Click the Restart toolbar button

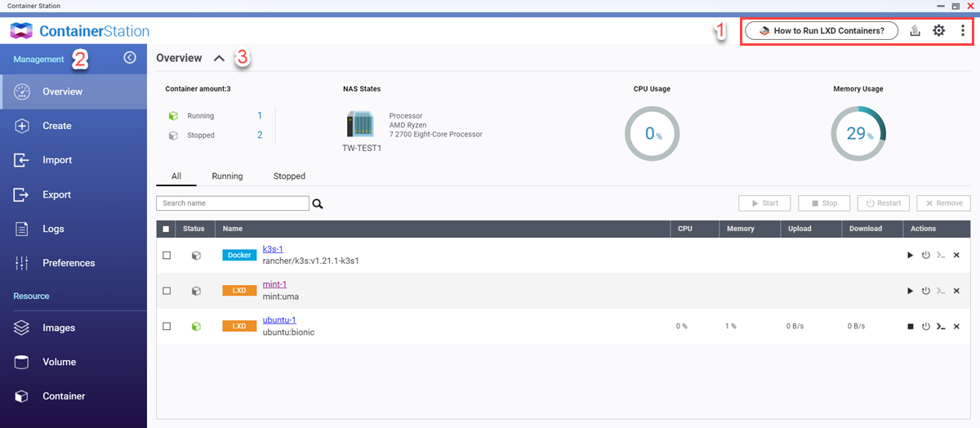click(x=884, y=203)
